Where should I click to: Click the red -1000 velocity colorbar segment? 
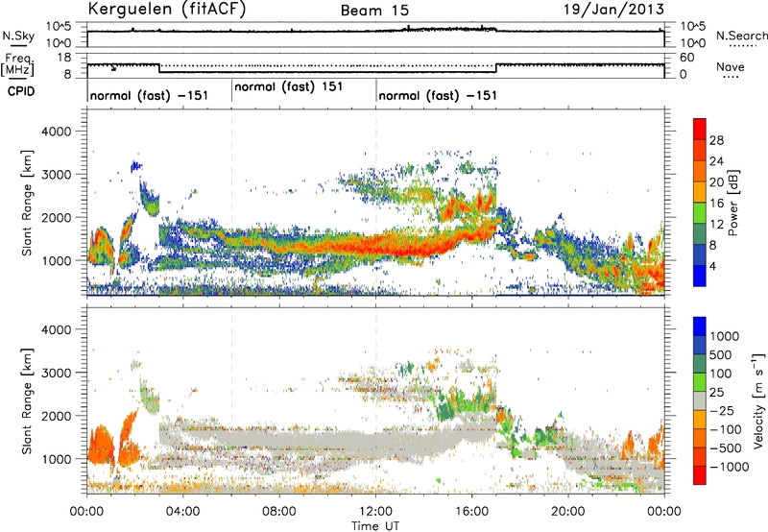[x=700, y=475]
